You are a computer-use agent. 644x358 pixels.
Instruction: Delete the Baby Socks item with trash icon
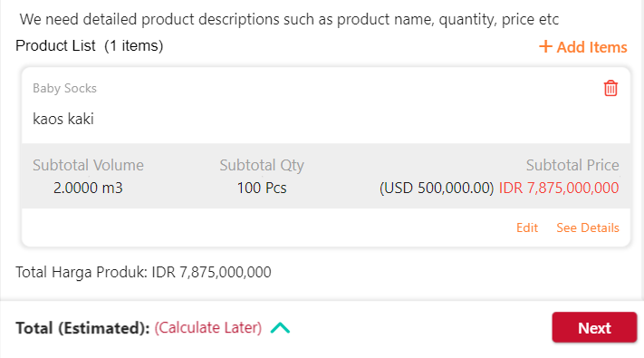[x=610, y=89]
